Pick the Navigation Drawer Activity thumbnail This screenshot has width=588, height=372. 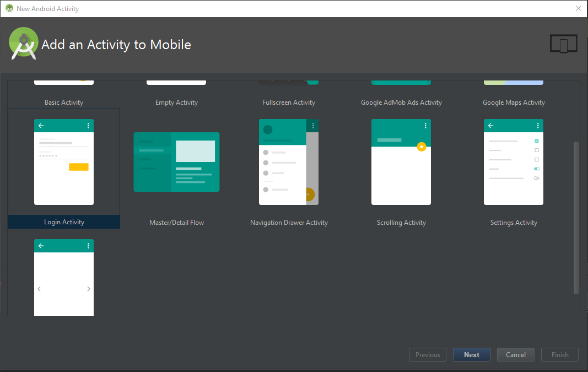click(x=289, y=162)
